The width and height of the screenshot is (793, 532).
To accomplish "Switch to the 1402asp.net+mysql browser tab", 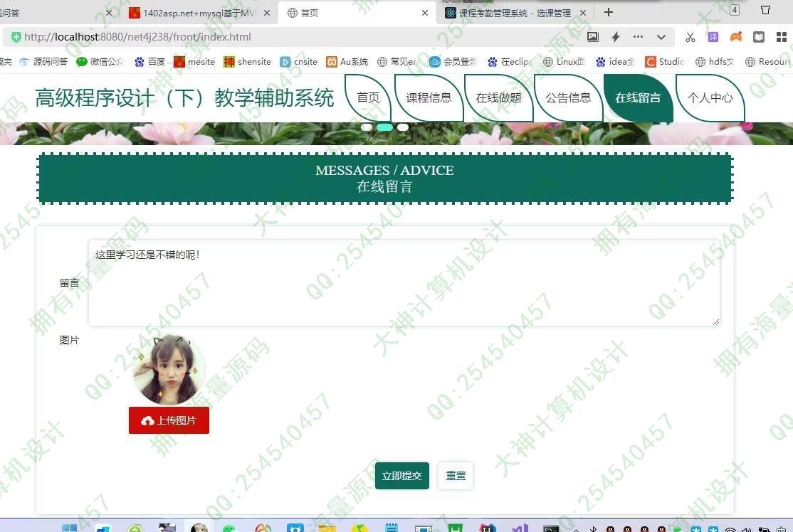I will point(199,13).
